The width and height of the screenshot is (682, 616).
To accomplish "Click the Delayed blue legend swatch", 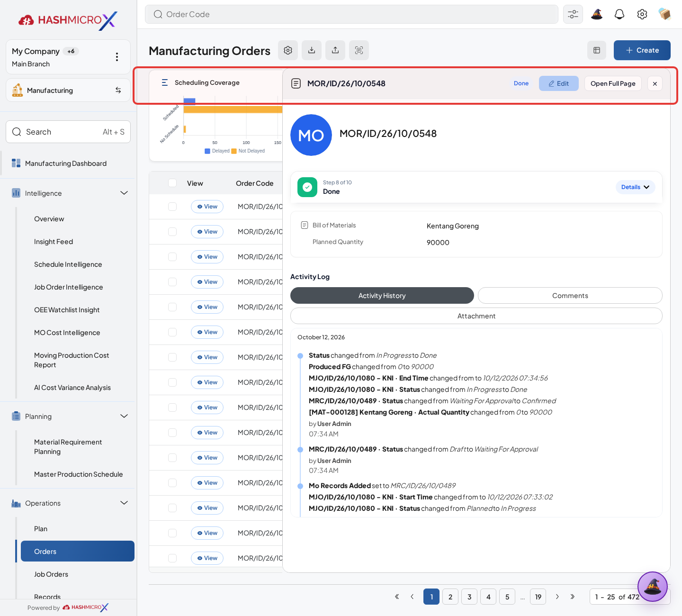I will (x=207, y=151).
